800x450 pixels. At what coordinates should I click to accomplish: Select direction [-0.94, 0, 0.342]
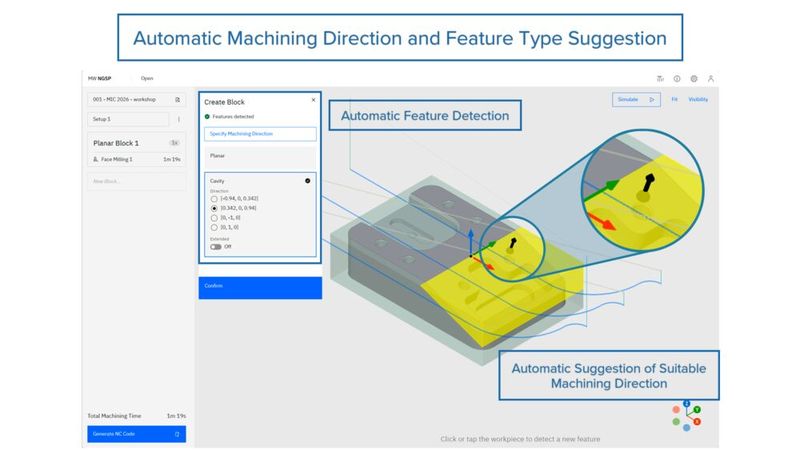214,198
